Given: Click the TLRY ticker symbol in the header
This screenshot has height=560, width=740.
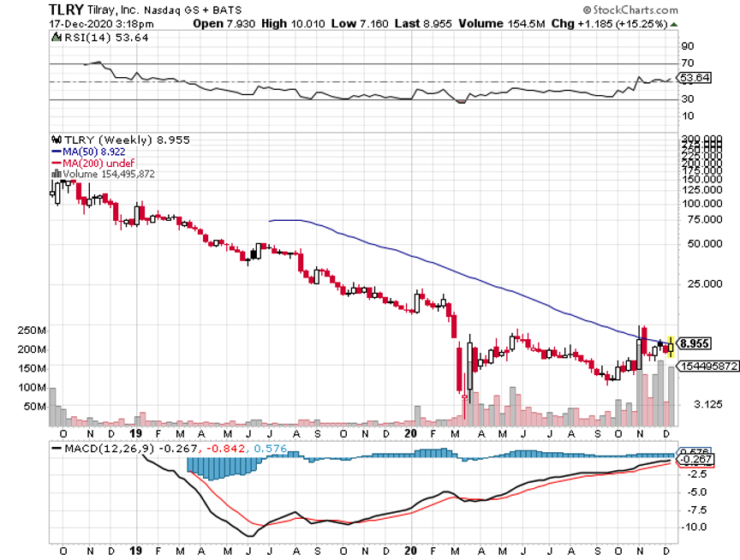Looking at the screenshot, I should coord(64,9).
